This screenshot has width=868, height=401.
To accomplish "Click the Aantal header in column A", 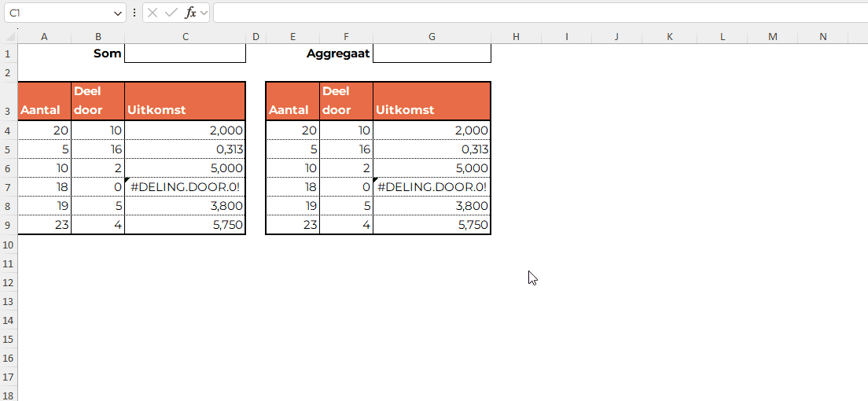I will coord(44,101).
